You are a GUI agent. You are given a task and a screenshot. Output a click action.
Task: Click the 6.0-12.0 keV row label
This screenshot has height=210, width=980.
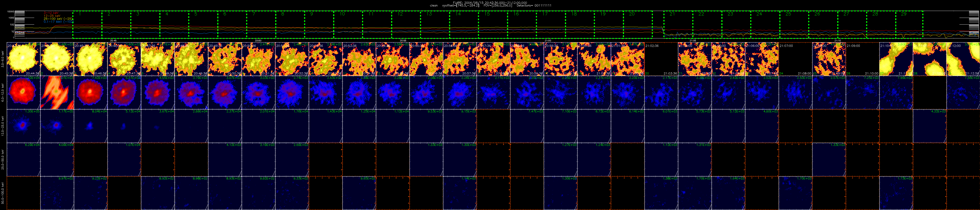click(3, 92)
